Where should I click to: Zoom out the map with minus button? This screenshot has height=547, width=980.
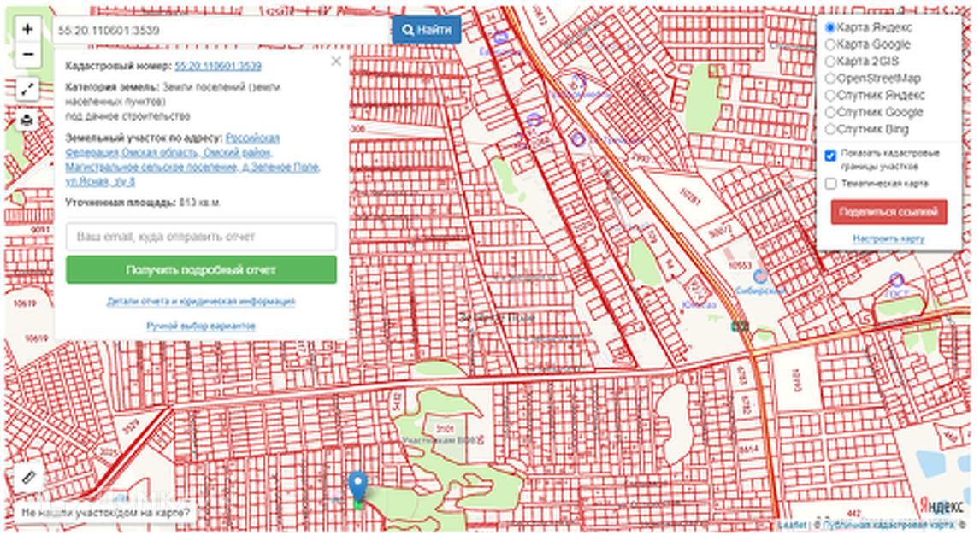pos(27,55)
